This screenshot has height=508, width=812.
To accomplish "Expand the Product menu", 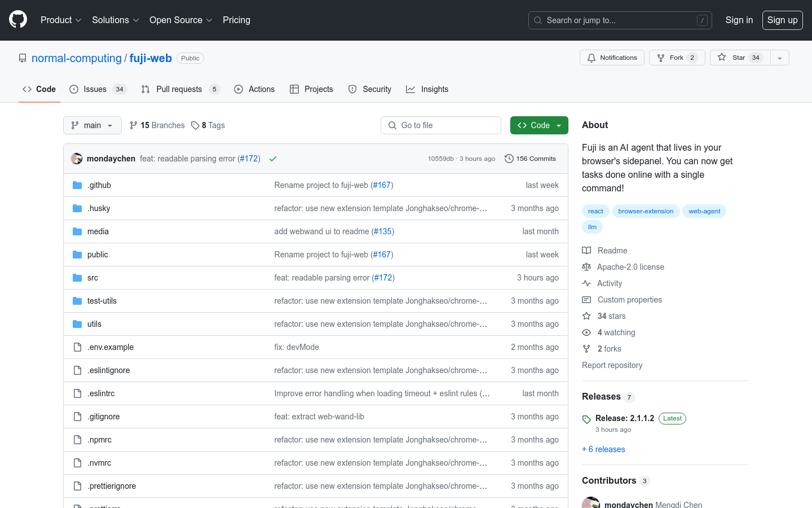I will tap(61, 20).
